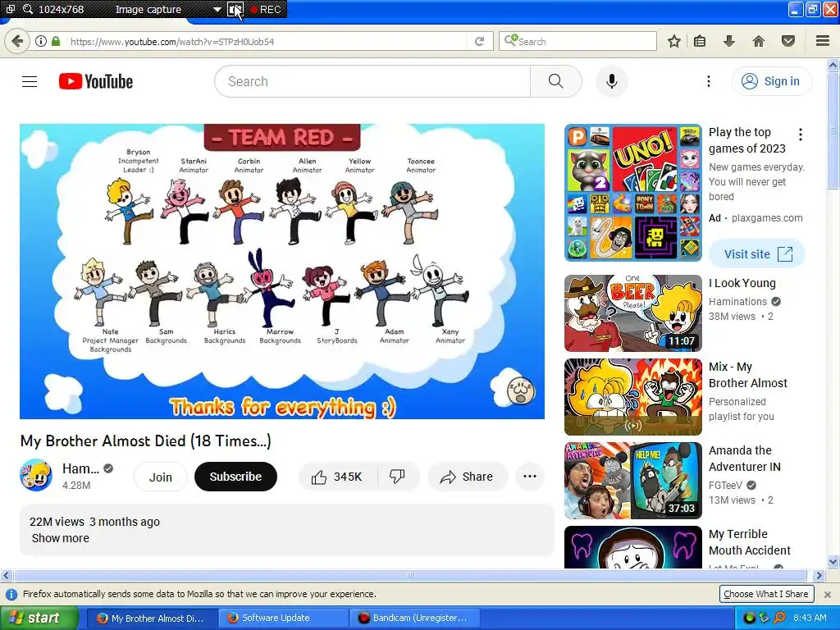Focus the YouTube search box
Screen dimensions: 840x630
(x=372, y=81)
